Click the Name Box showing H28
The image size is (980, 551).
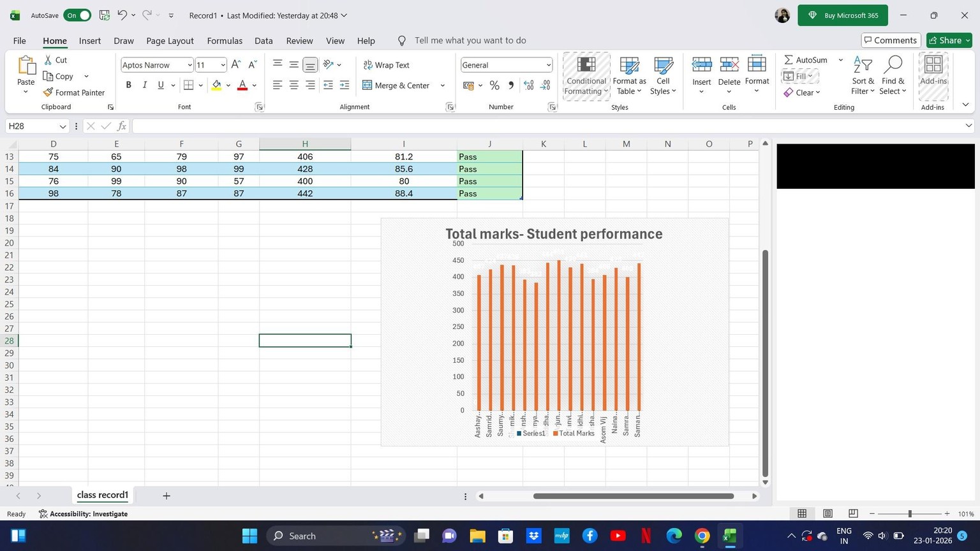[37, 126]
